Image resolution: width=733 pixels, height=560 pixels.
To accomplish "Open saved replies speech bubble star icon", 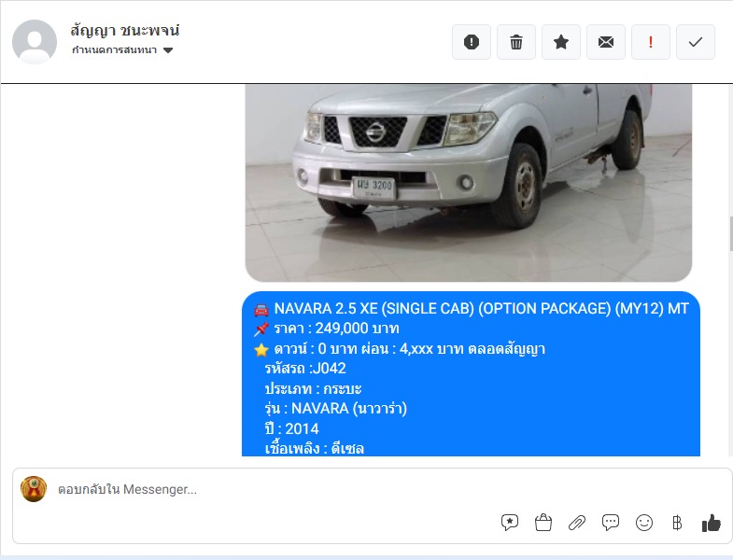I will 510,522.
